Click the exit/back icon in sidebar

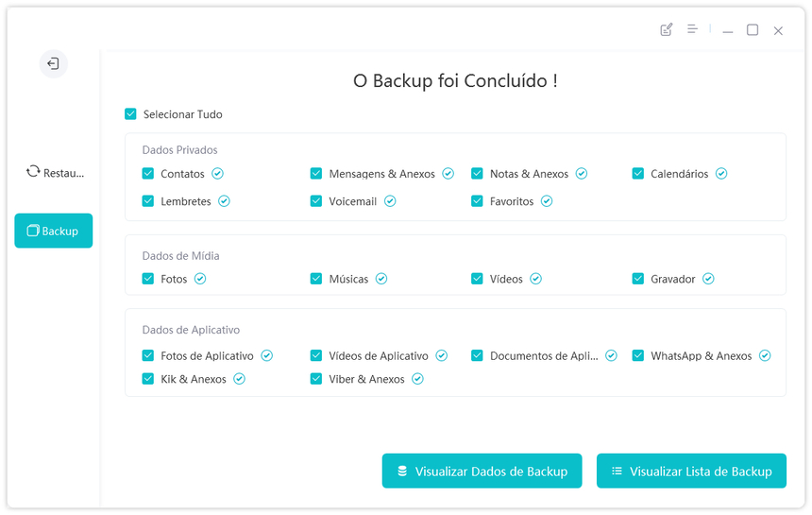[x=53, y=63]
